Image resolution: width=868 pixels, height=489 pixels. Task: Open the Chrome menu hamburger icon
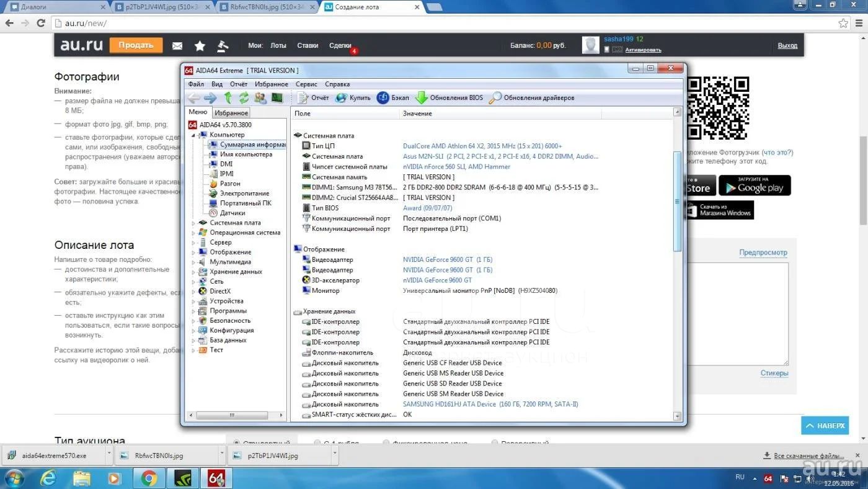point(859,23)
